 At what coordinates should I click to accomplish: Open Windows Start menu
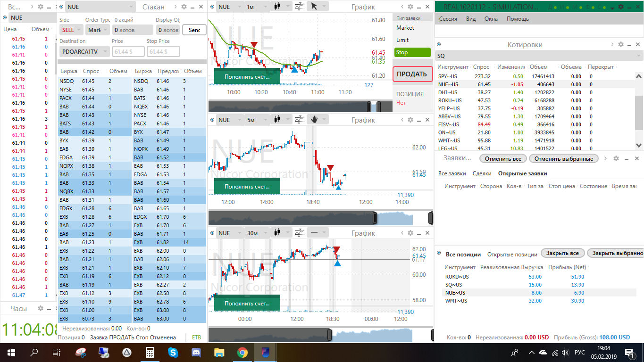tap(11, 352)
